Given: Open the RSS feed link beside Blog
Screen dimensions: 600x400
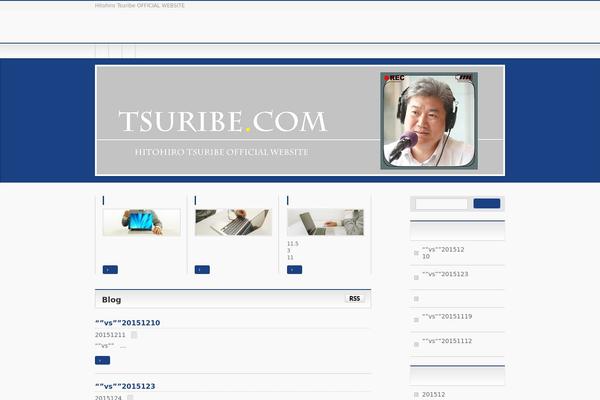Looking at the screenshot, I should [354, 299].
